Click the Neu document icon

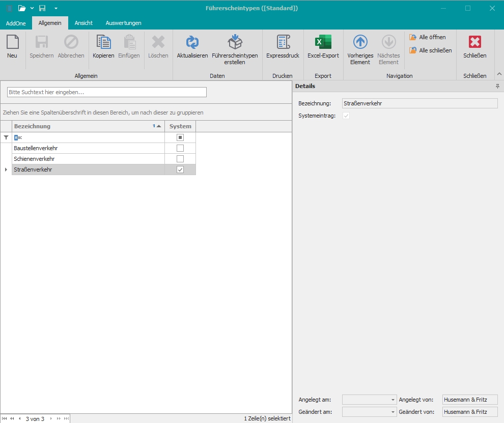[12, 43]
